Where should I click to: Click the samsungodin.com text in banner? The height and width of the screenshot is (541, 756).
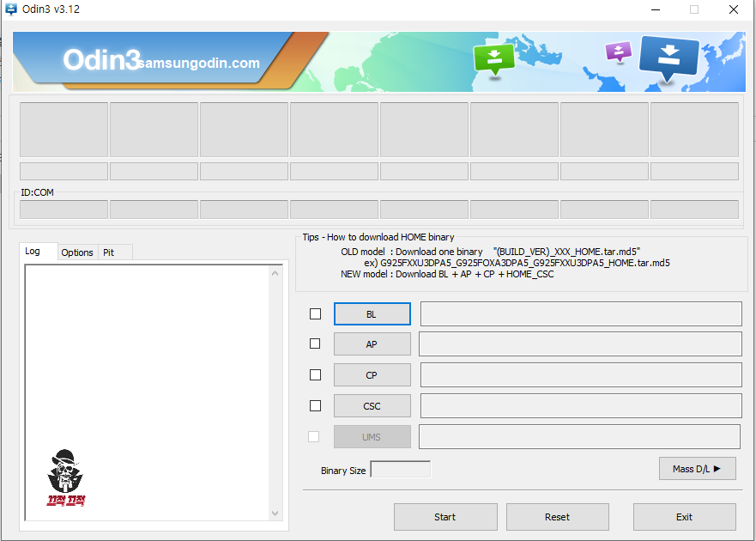(198, 64)
